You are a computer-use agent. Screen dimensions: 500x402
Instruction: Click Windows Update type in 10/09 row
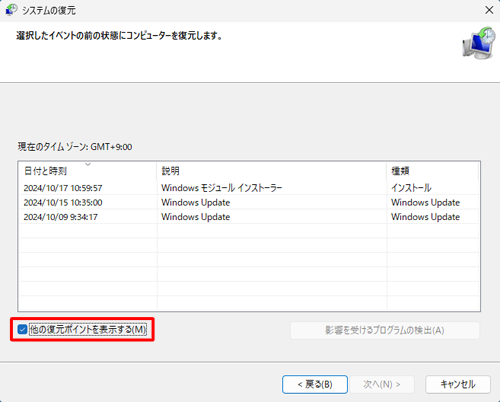(425, 217)
